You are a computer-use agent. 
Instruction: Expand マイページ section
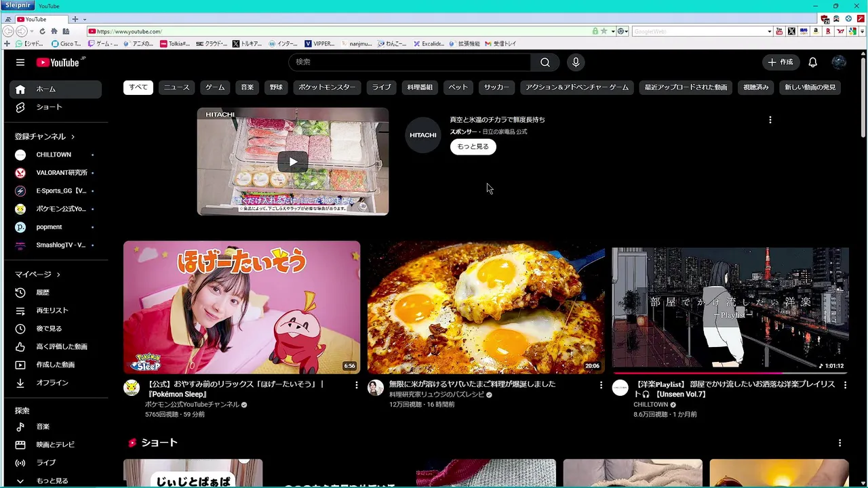(37, 274)
